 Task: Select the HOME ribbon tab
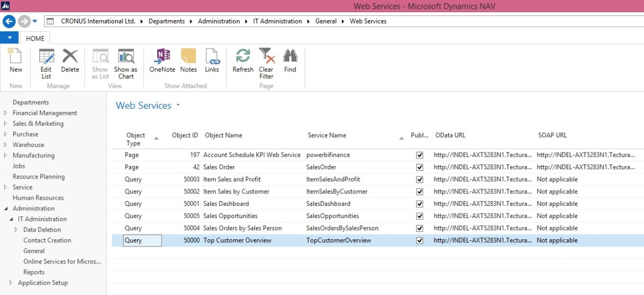tap(35, 38)
